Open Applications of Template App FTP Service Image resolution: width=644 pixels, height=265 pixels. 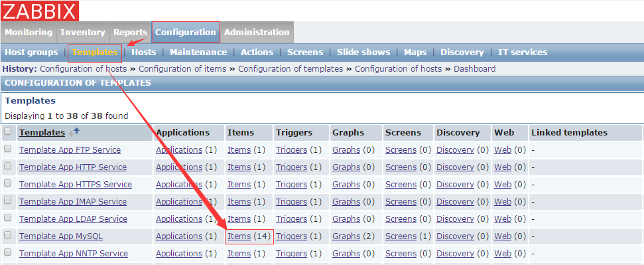tap(179, 150)
